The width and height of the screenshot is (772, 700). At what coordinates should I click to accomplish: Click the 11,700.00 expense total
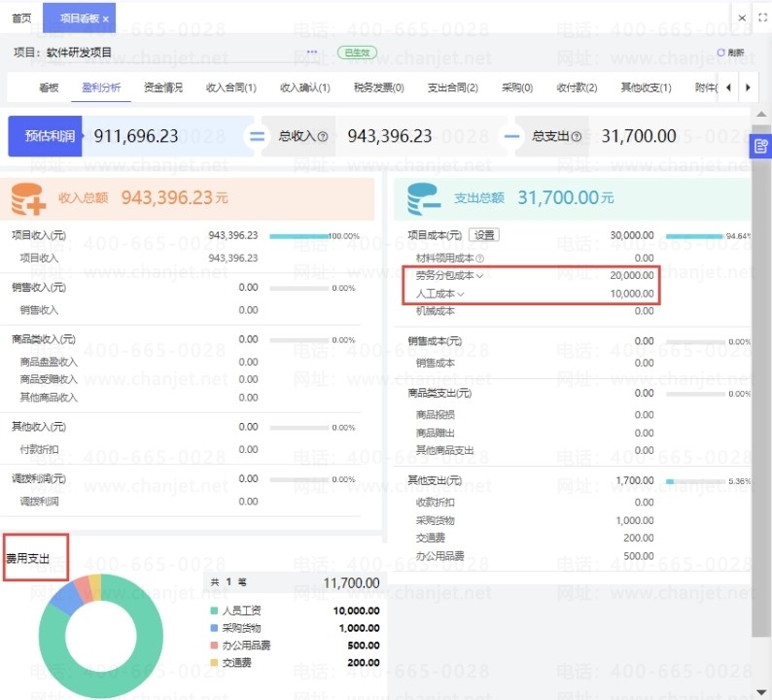click(x=352, y=583)
